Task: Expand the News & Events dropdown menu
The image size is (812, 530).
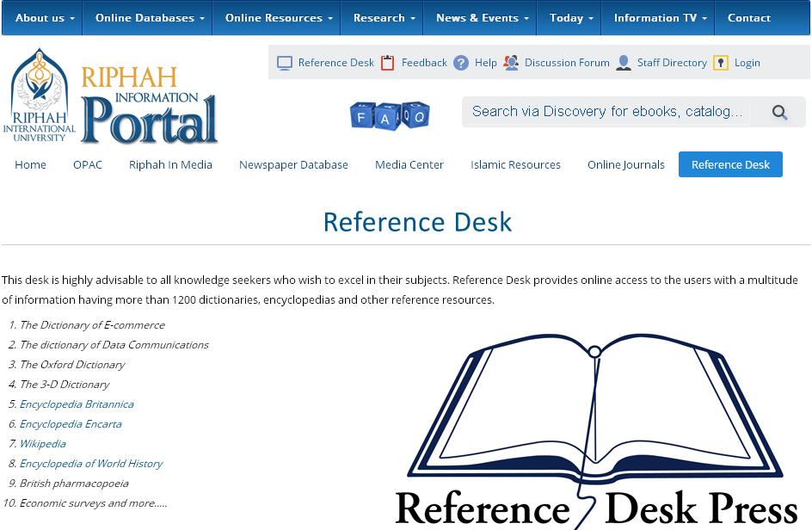Action: [x=482, y=17]
